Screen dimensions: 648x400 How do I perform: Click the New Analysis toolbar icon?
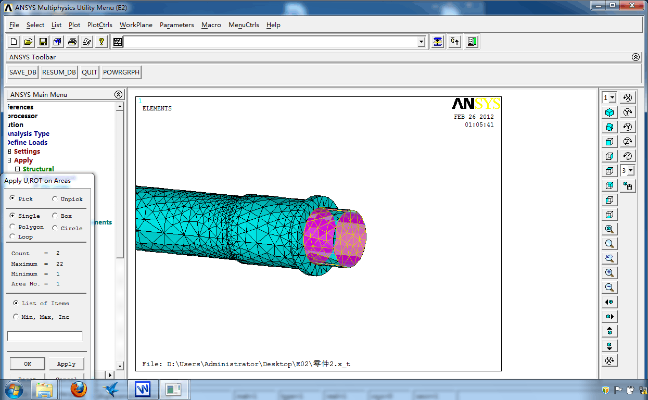click(x=13, y=42)
